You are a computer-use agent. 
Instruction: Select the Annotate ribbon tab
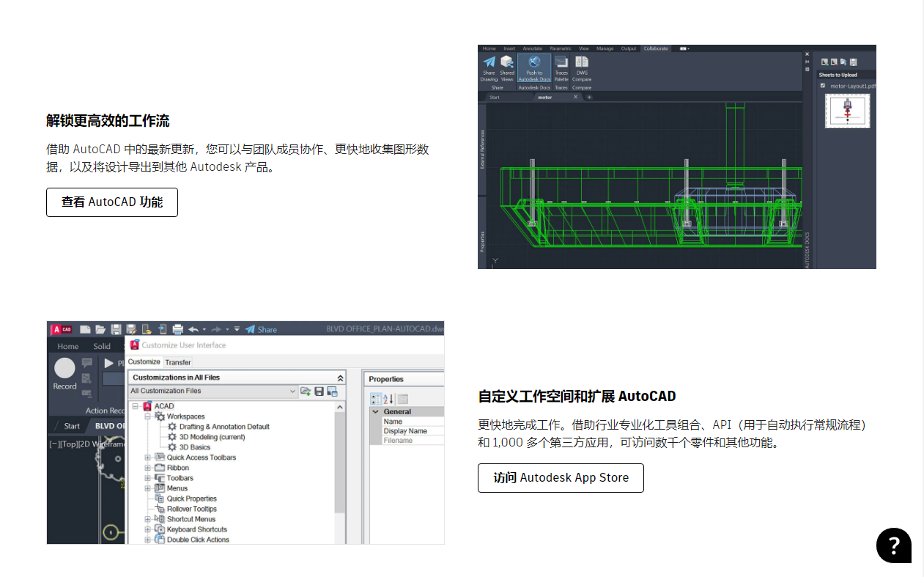[x=533, y=48]
